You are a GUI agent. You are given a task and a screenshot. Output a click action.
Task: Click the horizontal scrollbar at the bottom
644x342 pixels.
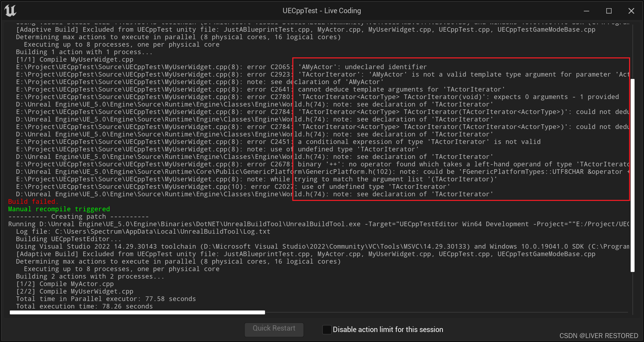point(137,312)
